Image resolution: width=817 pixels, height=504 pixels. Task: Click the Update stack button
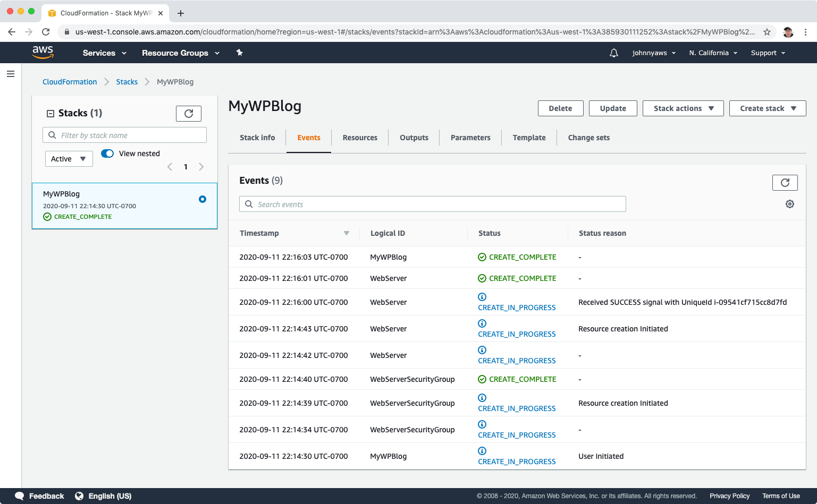pyautogui.click(x=613, y=108)
